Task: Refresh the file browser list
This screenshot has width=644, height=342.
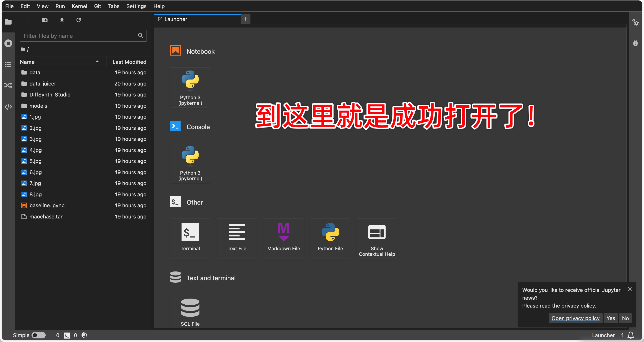Action: 78,20
